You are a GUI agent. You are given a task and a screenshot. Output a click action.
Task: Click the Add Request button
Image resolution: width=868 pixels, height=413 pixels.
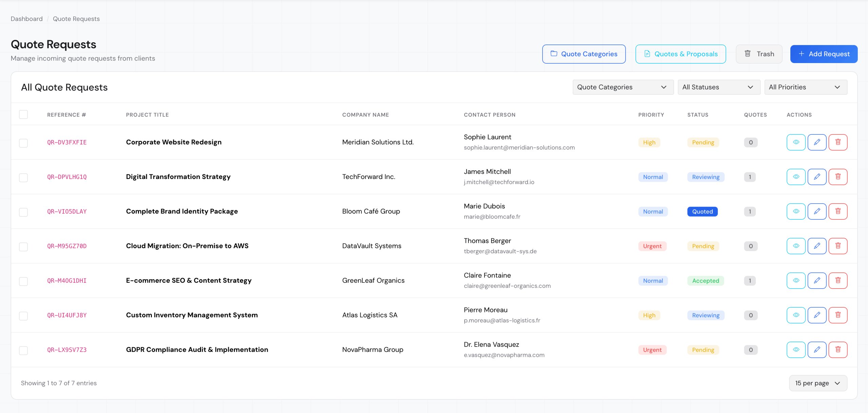pos(823,54)
